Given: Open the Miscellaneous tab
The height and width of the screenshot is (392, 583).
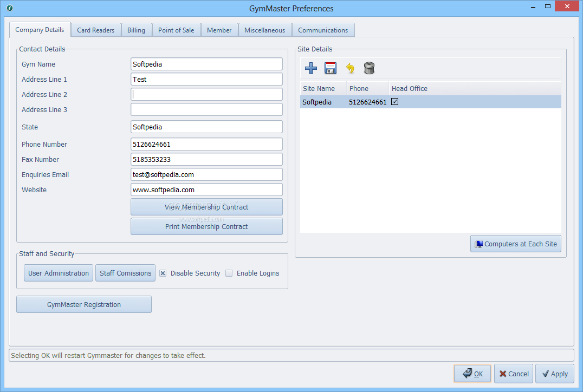Looking at the screenshot, I should [x=265, y=30].
